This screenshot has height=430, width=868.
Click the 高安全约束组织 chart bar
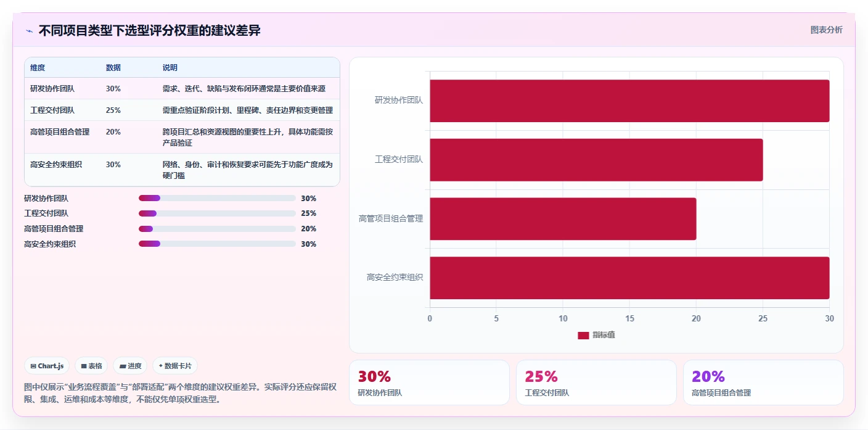pos(629,278)
